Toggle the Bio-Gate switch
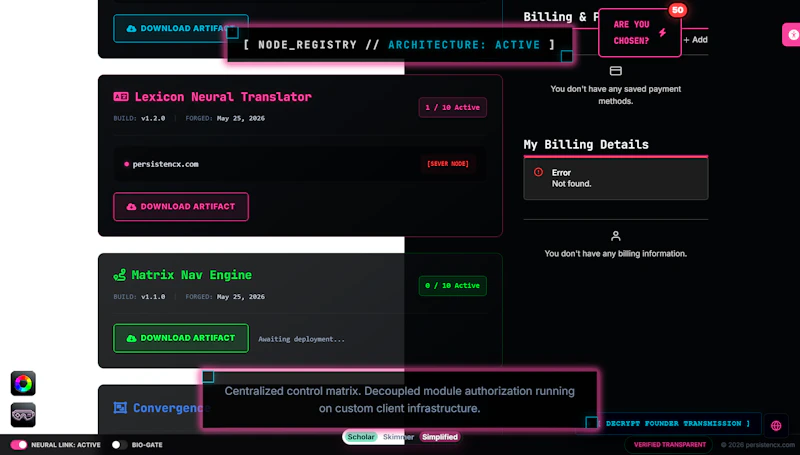Viewport: 800px width, 455px height. (x=119, y=445)
